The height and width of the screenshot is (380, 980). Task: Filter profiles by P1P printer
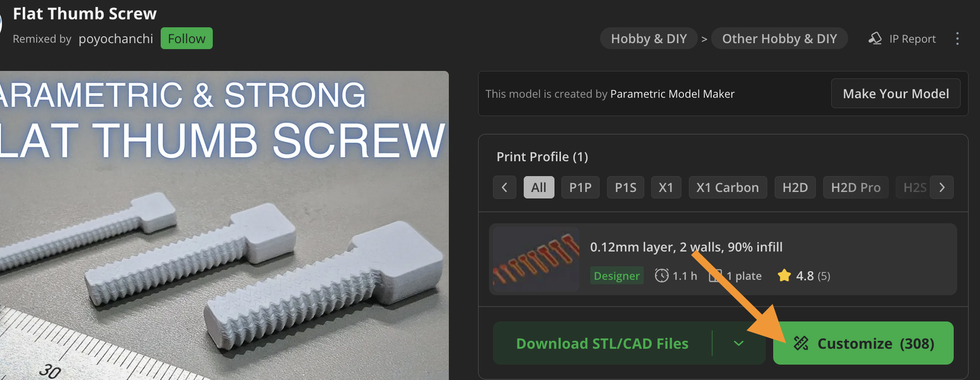(x=580, y=188)
